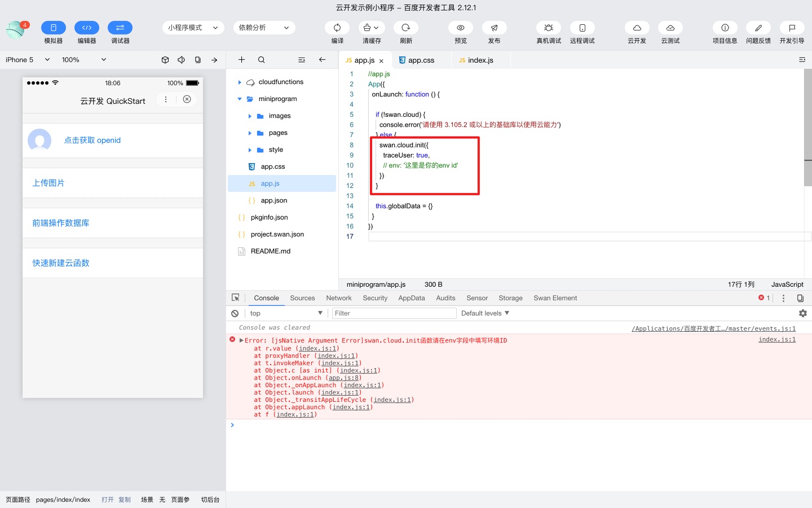Click the 编译 compile icon
The height and width of the screenshot is (508, 812).
337,28
